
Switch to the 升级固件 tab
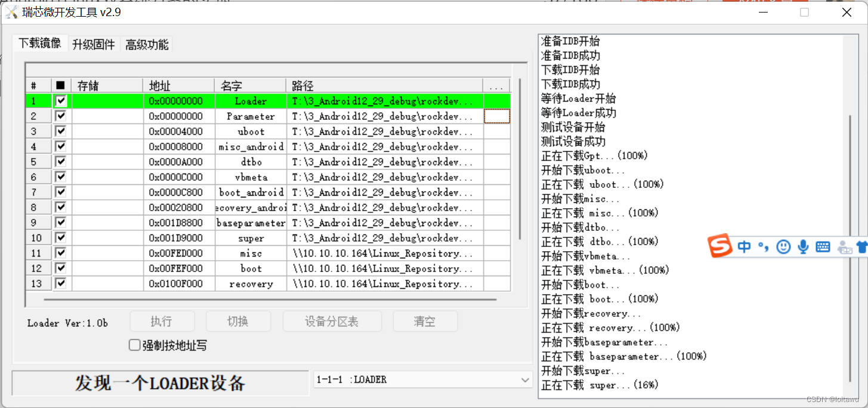(93, 44)
